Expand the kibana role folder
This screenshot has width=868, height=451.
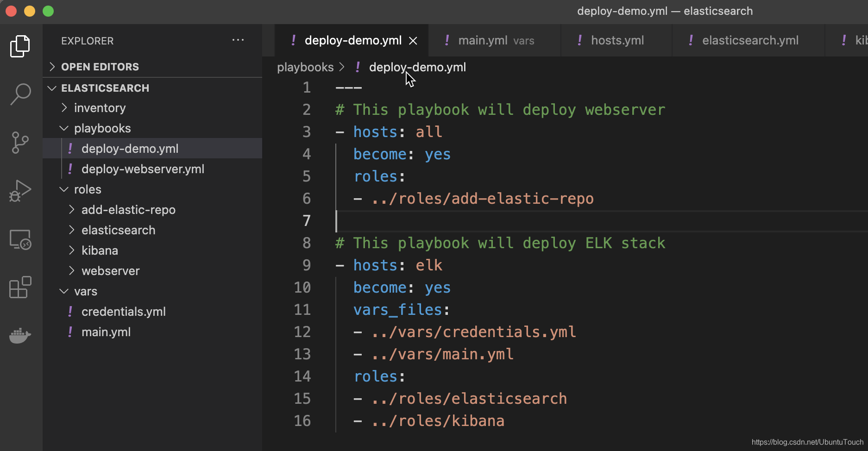point(72,251)
